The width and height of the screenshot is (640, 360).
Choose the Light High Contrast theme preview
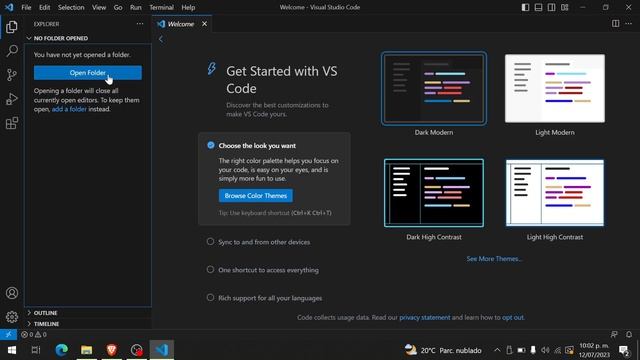(555, 193)
